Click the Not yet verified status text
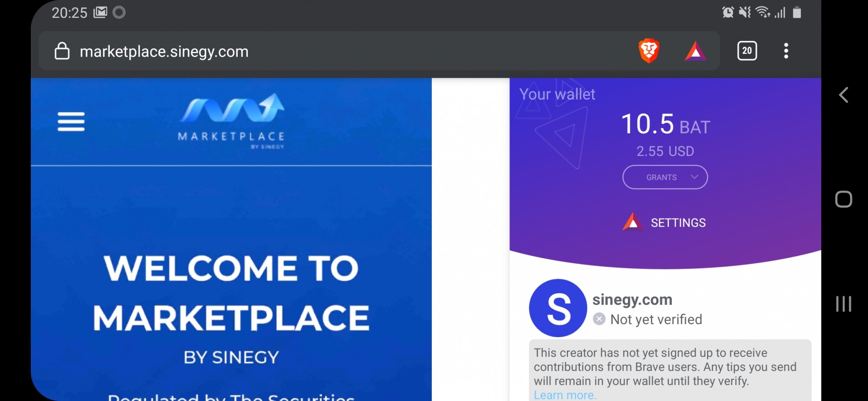Viewport: 868px width, 401px height. pyautogui.click(x=656, y=319)
